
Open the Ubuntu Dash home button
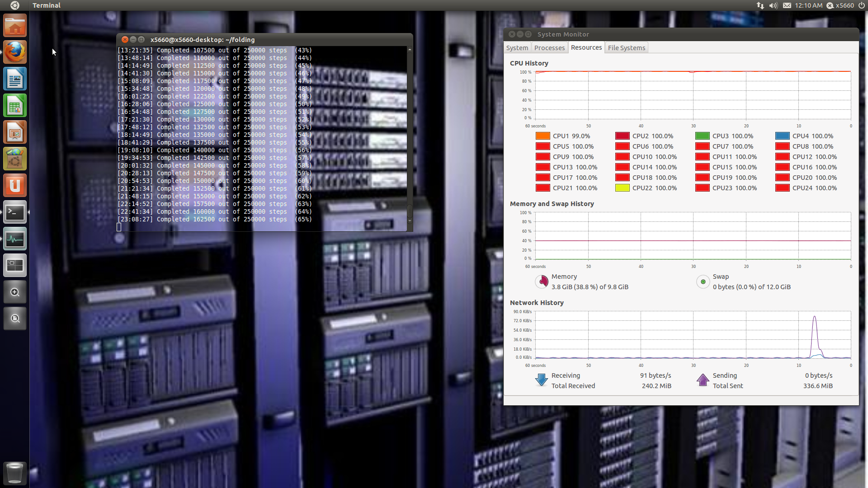tap(14, 5)
